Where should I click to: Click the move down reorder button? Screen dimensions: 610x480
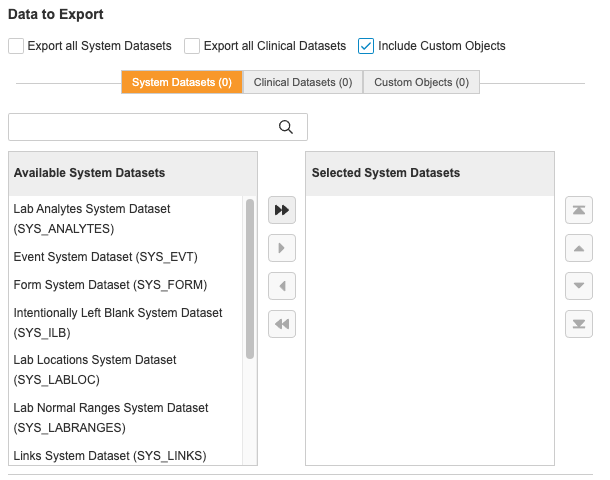(579, 286)
